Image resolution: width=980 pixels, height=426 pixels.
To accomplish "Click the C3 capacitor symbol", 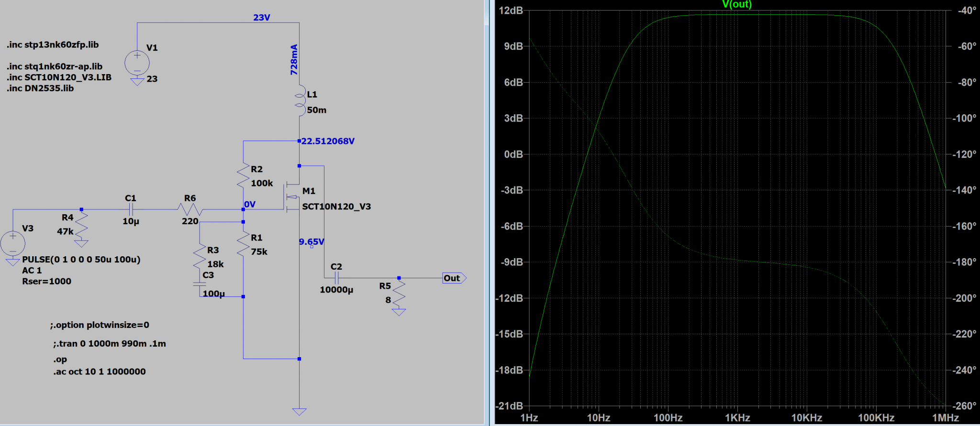I will pyautogui.click(x=200, y=284).
